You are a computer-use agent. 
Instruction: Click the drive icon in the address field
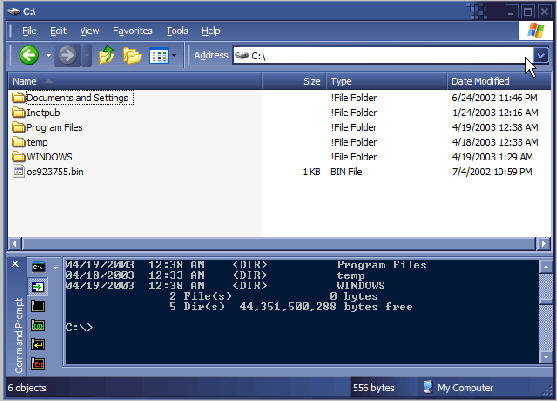point(242,55)
